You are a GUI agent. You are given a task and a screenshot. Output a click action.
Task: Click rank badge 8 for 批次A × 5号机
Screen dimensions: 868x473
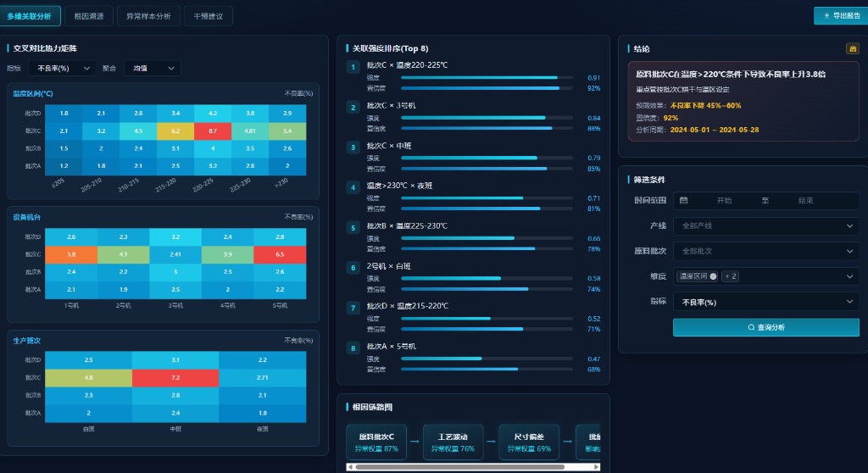click(353, 348)
